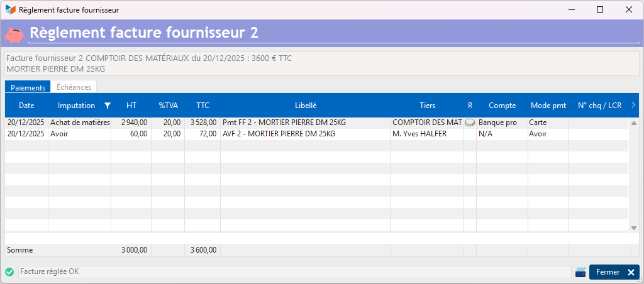Click the filter icon in Imputation header
Screen dimensions: 644x284
click(x=107, y=106)
